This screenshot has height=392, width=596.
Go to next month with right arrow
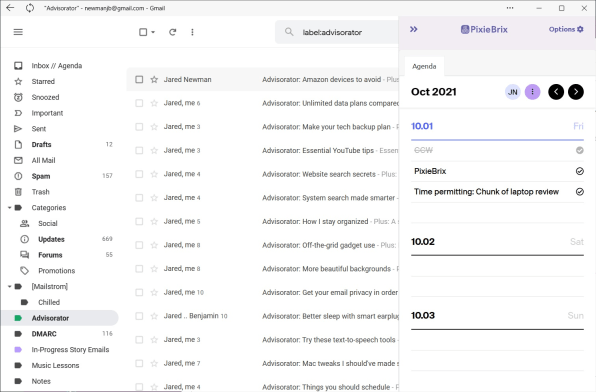pyautogui.click(x=575, y=92)
